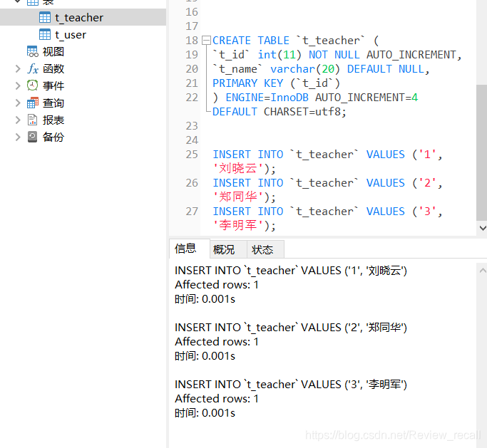Select the 备份 tree label
Image resolution: width=487 pixels, height=448 pixels.
(53, 137)
